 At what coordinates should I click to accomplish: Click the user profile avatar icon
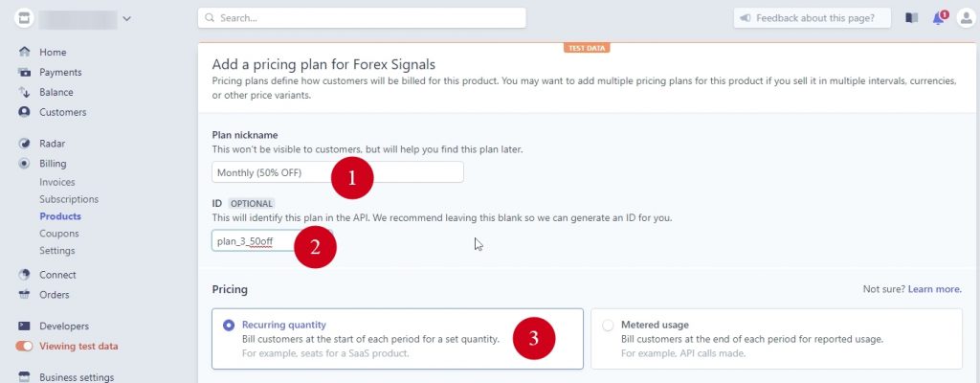coord(965,18)
